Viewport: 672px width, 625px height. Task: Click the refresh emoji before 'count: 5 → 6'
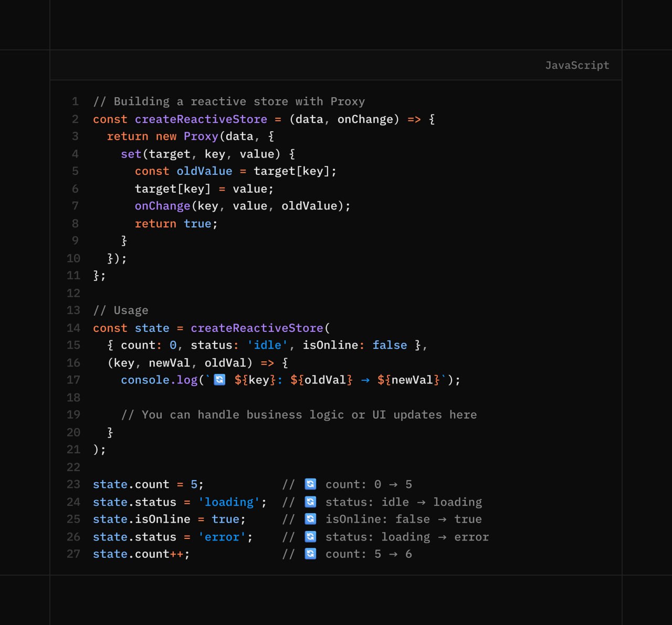[x=310, y=554]
